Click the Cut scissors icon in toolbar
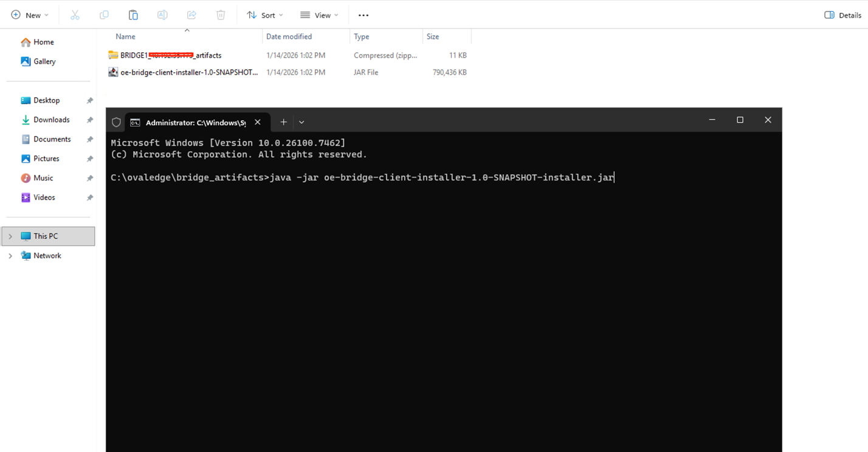 point(75,15)
